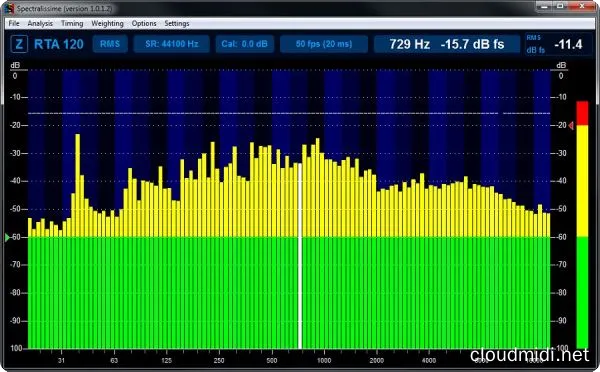Open the Options menu

144,23
